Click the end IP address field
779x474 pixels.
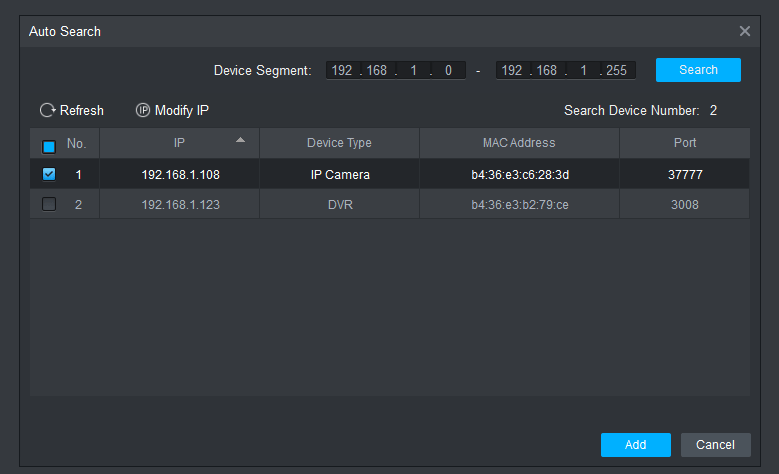pyautogui.click(x=565, y=70)
